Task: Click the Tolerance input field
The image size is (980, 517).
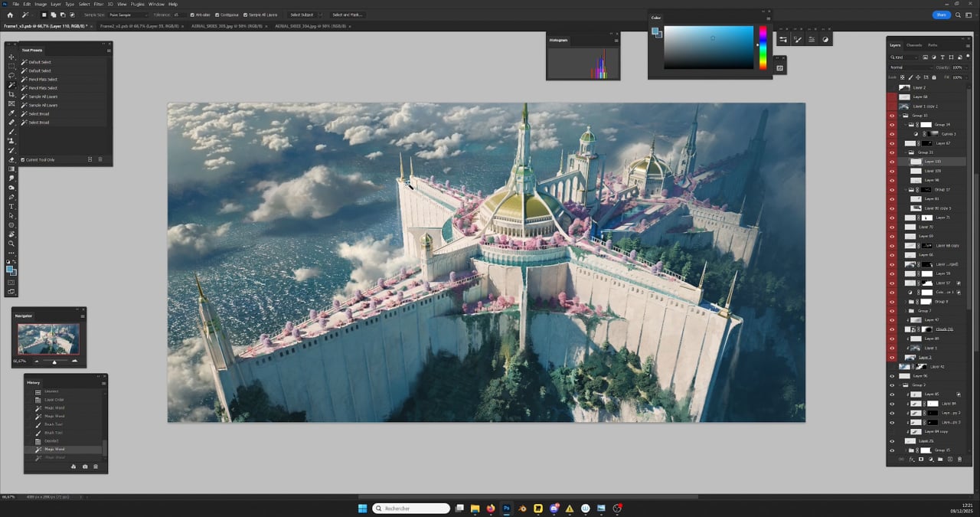Action: coord(179,15)
